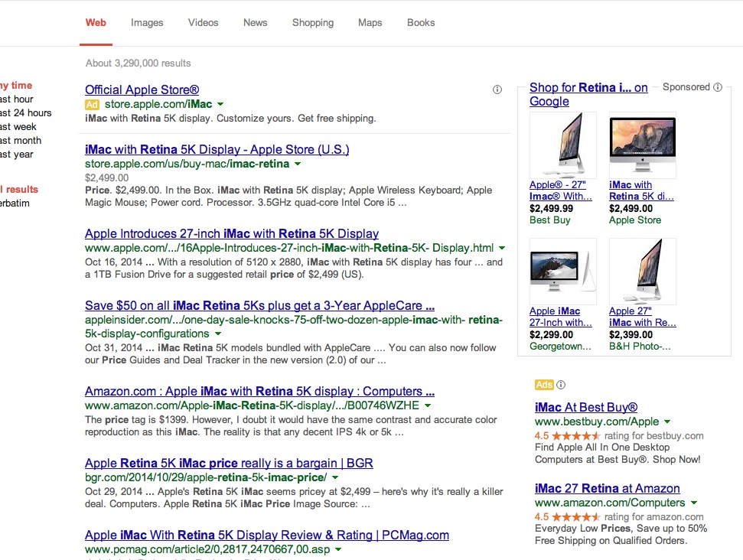Click the $2,399.00 B&H Photo price

pos(631,334)
